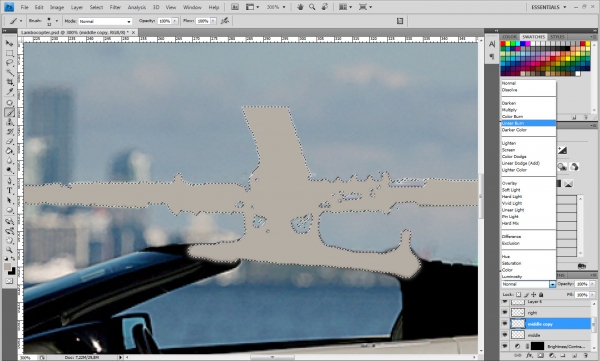This screenshot has height=361, width=600.
Task: Select the Path Selection tool
Action: pyautogui.click(x=9, y=200)
